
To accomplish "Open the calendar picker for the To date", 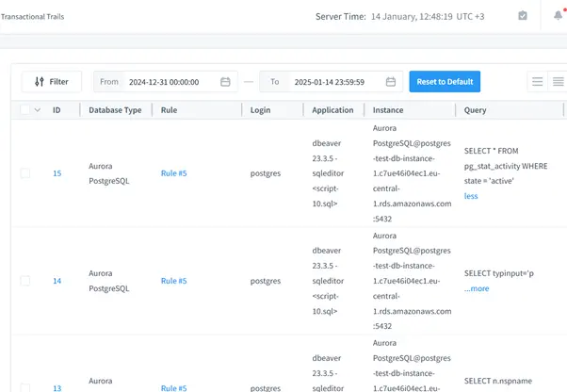I will [391, 82].
